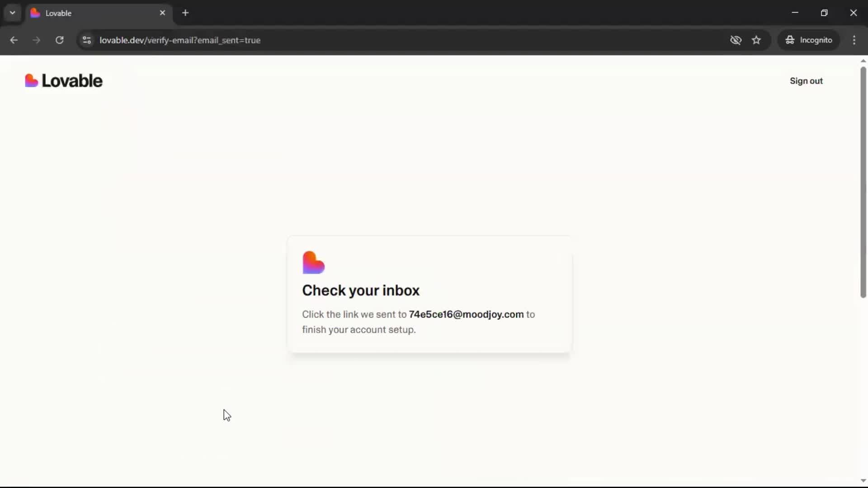Click the forward navigation arrow
The image size is (868, 488).
click(x=36, y=40)
